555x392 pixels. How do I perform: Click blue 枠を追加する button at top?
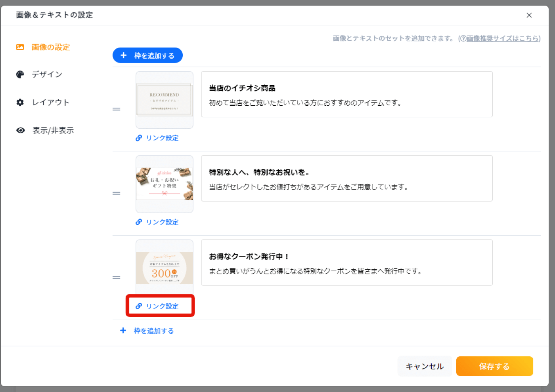pyautogui.click(x=147, y=55)
